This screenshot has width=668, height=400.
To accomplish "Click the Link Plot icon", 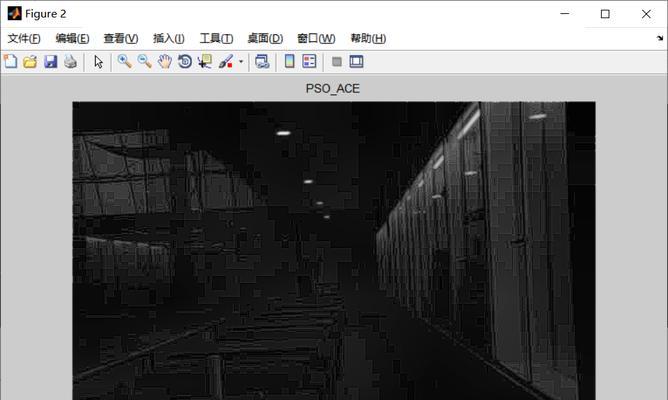I will pyautogui.click(x=262, y=62).
